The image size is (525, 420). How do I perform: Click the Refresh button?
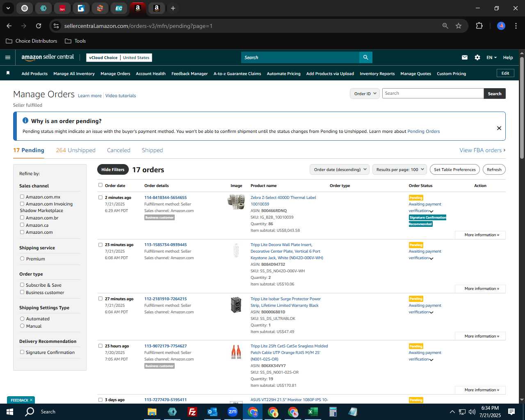tap(494, 169)
